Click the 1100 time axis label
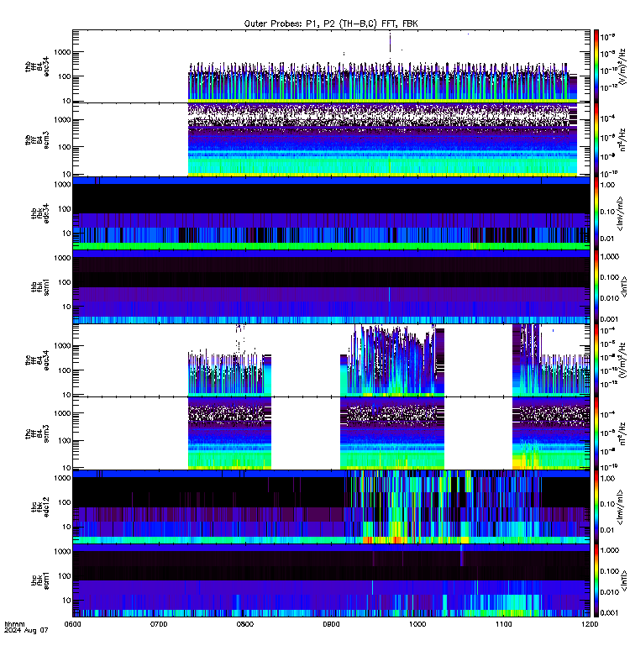 click(503, 624)
